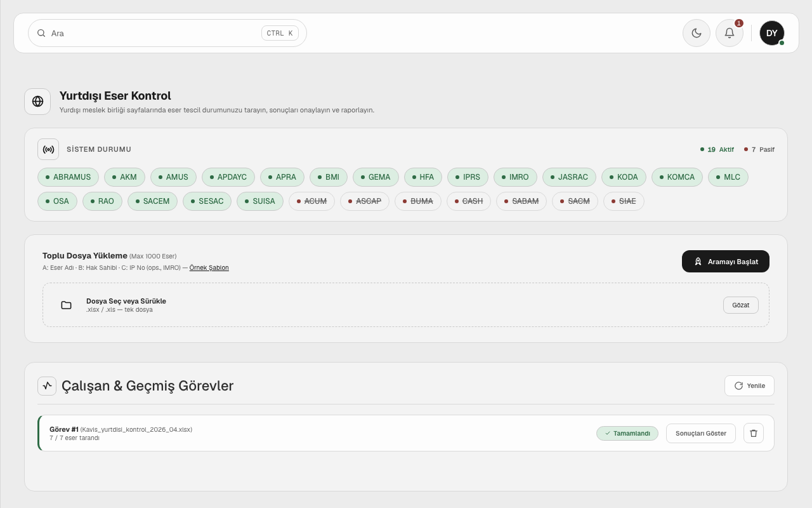This screenshot has height=508, width=812.
Task: Click the Tamamlandı status badge
Action: 627,433
